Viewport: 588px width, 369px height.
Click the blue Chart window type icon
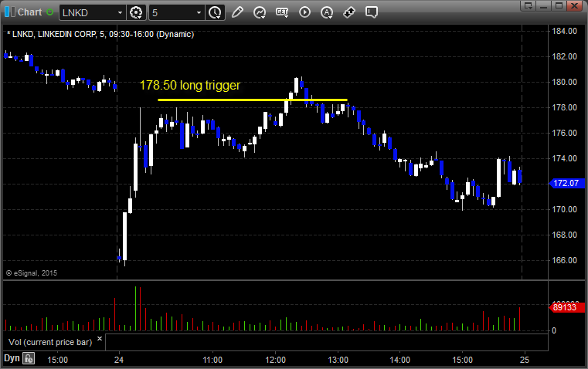(10, 12)
